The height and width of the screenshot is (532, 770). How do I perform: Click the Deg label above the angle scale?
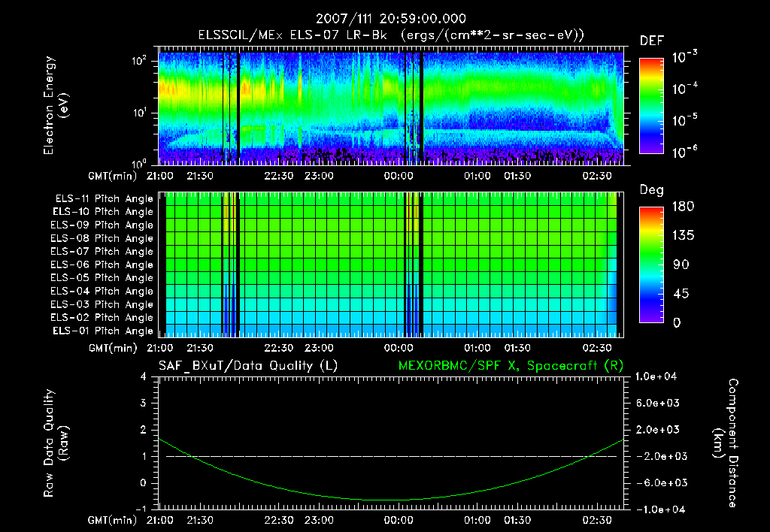click(652, 190)
